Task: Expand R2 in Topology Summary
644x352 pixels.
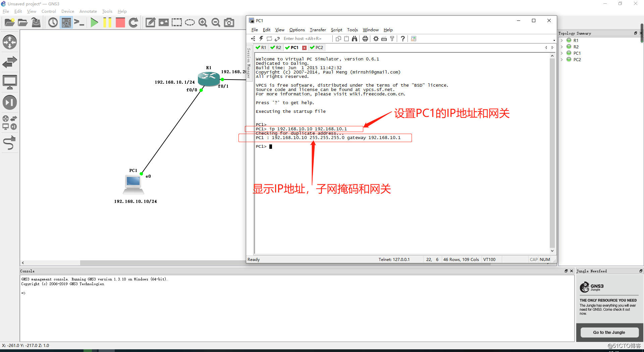Action: 562,47
